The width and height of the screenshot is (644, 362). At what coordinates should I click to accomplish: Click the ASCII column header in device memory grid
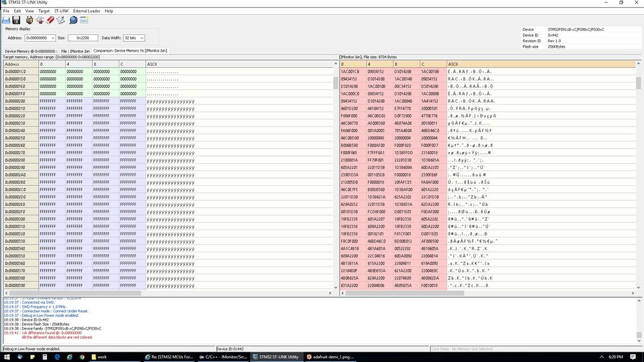239,64
